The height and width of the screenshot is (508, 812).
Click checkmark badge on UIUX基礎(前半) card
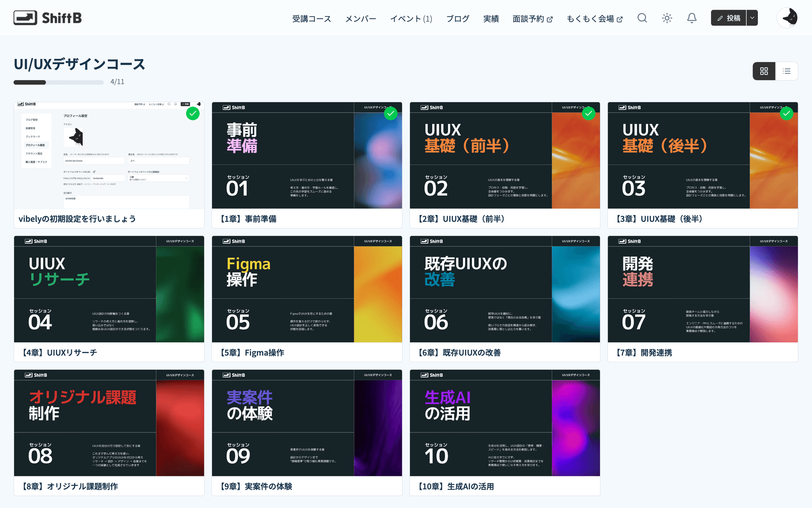click(x=589, y=113)
